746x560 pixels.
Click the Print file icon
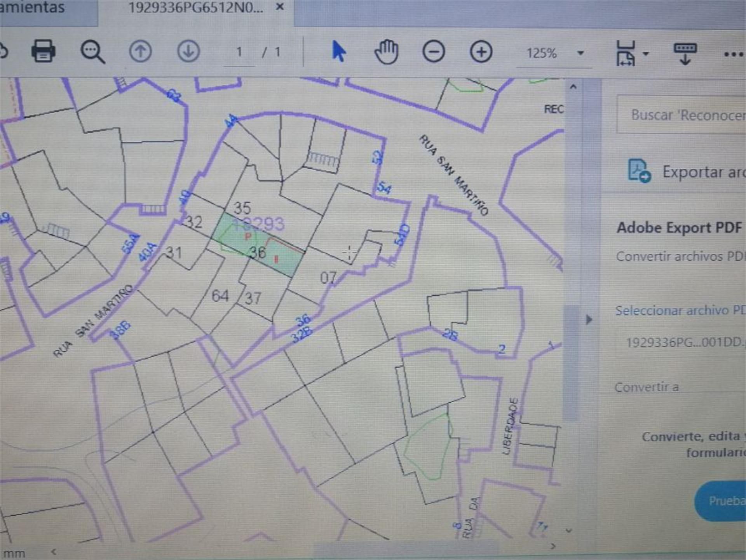pos(43,51)
